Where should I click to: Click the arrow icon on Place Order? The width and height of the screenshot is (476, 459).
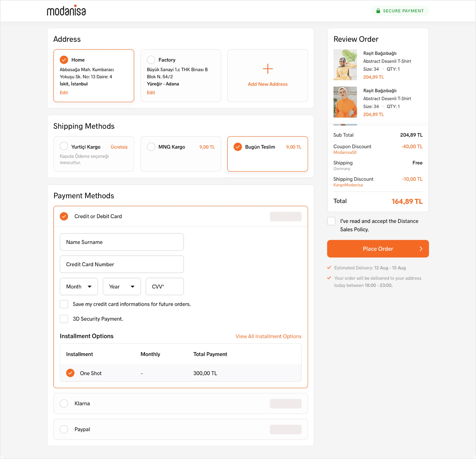pyautogui.click(x=421, y=249)
